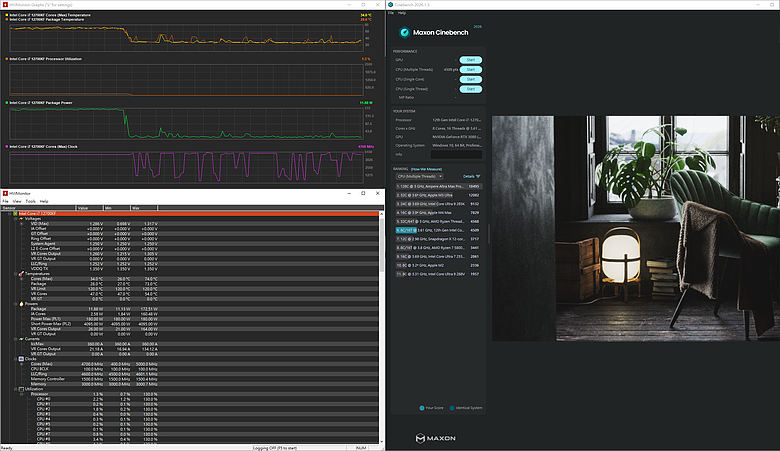780x451 pixels.
Task: Collapse the Currents group
Action: point(15,339)
